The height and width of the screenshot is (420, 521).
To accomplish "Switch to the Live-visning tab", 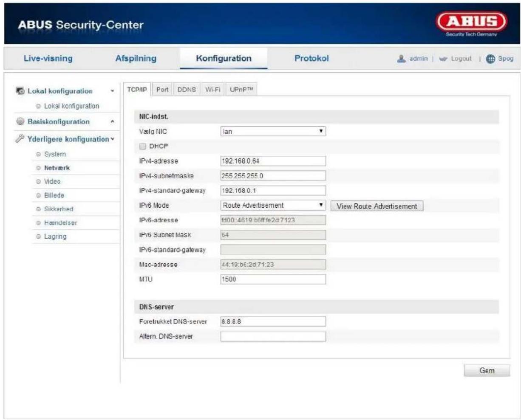I will [48, 58].
